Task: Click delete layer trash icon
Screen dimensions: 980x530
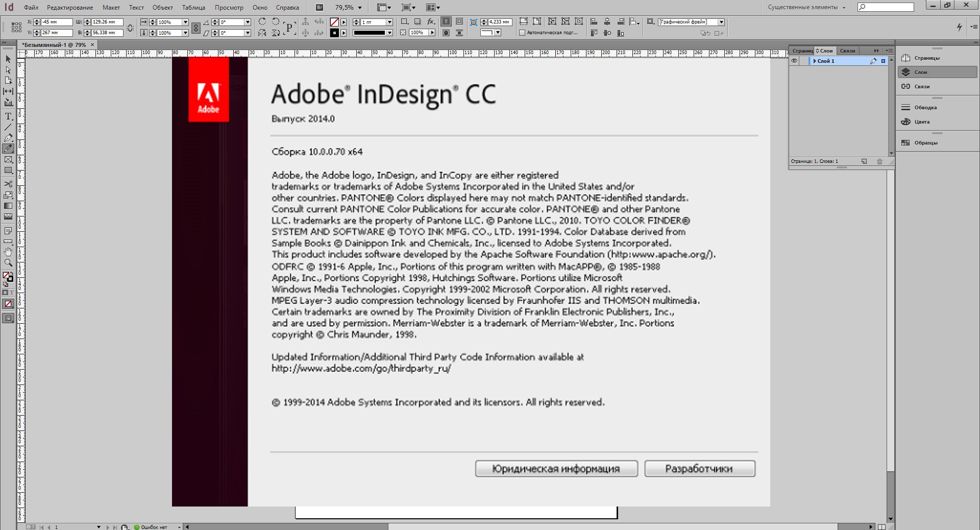Action: pyautogui.click(x=879, y=161)
